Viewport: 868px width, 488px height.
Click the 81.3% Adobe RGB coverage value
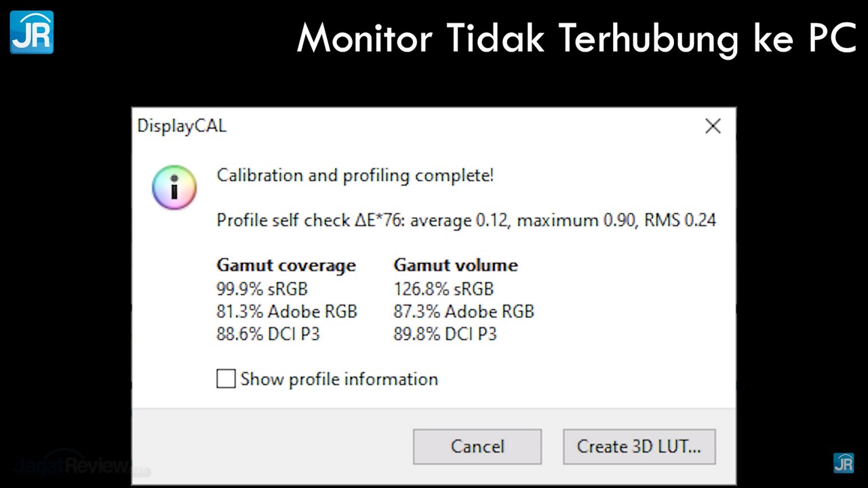point(286,312)
